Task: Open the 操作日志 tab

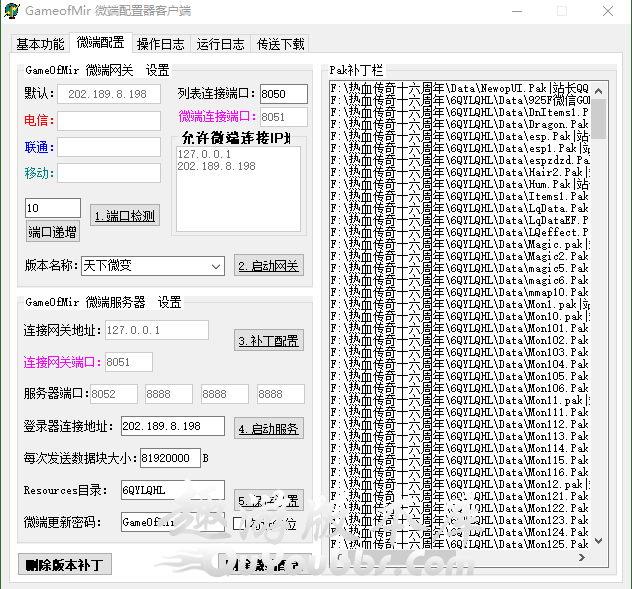Action: pos(160,44)
